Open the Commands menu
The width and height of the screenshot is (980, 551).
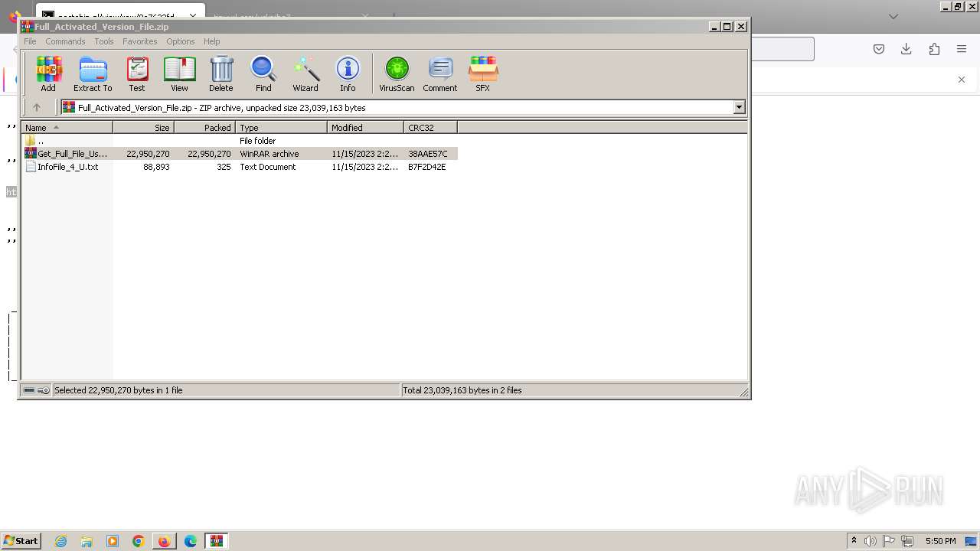click(x=65, y=41)
